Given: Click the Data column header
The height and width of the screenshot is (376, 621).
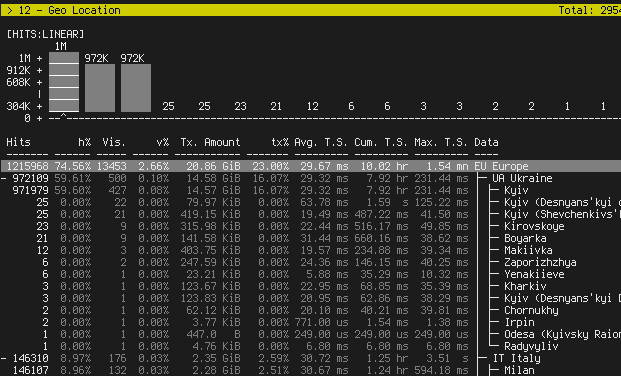Looking at the screenshot, I should (486, 142).
